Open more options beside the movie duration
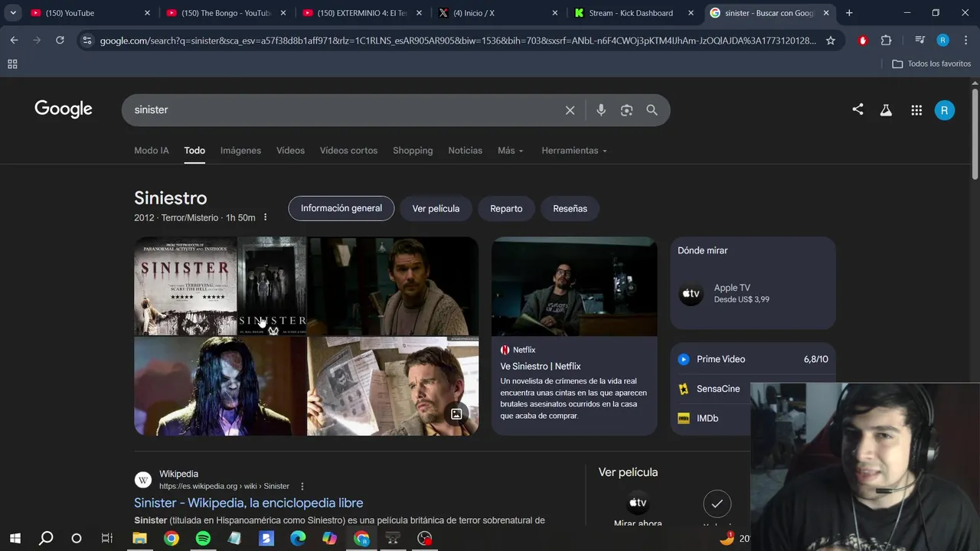Screen dimensions: 980x551 click(x=265, y=217)
